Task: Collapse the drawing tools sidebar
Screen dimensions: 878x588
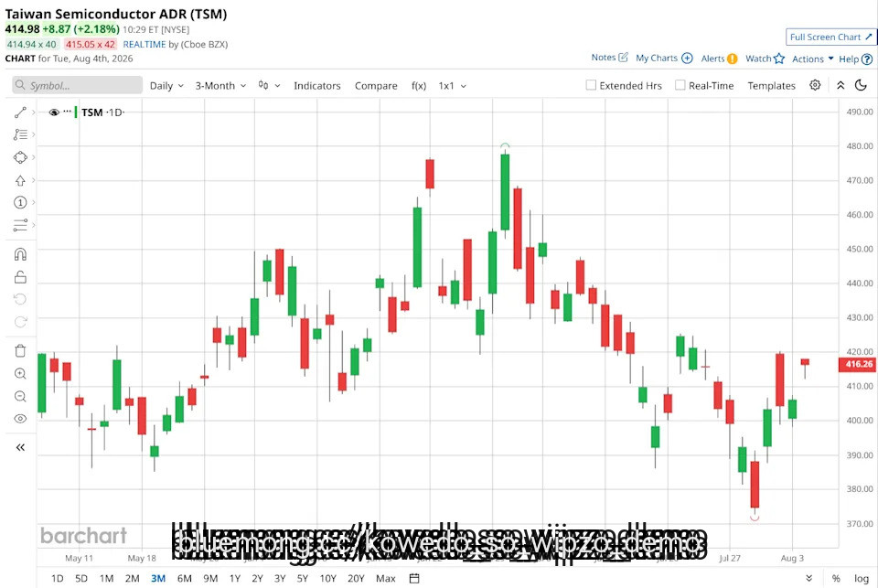Action: 20,447
